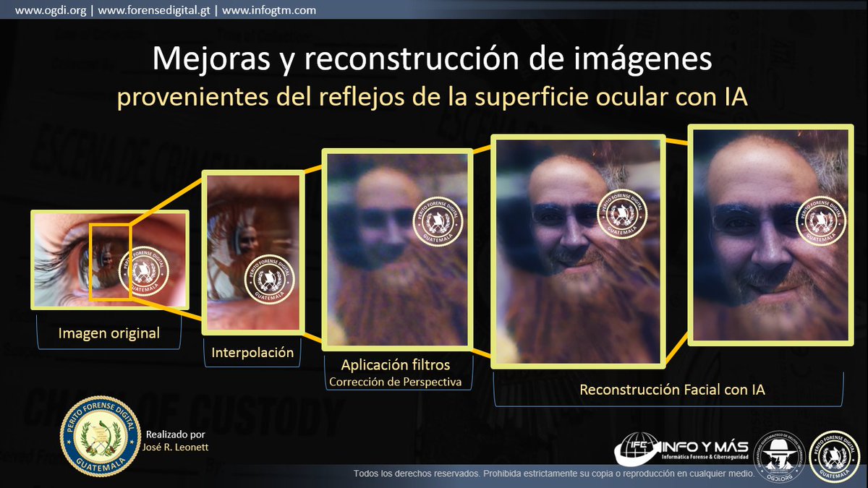This screenshot has height=488, width=868.
Task: Click the 'Reconstrucción Facial con IA' label
Action: coord(672,390)
